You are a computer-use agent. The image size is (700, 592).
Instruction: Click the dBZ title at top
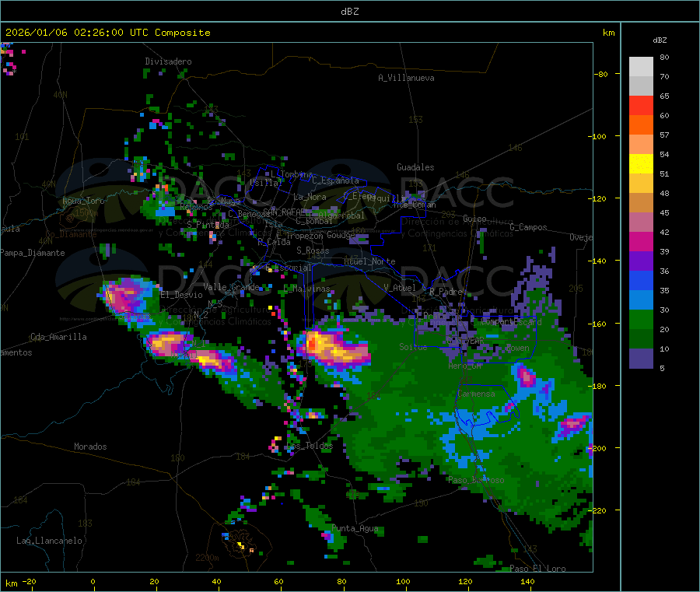click(349, 12)
